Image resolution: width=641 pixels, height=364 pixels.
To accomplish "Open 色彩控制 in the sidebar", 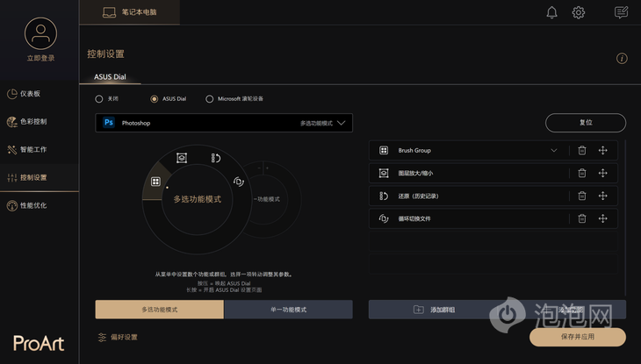I will click(40, 121).
